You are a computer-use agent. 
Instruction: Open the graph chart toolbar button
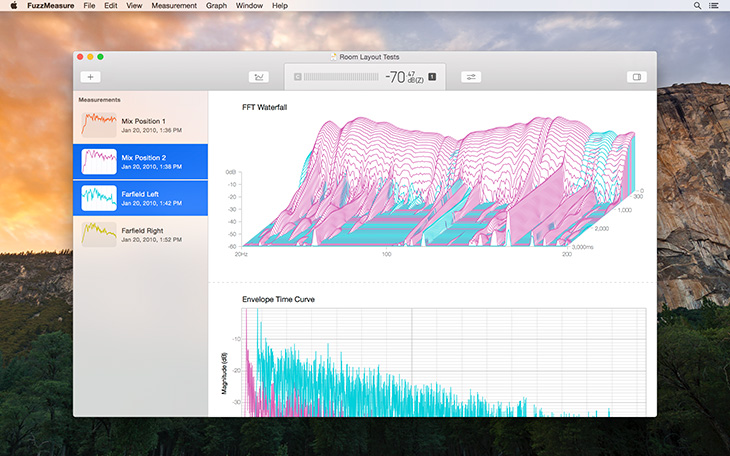pos(259,77)
